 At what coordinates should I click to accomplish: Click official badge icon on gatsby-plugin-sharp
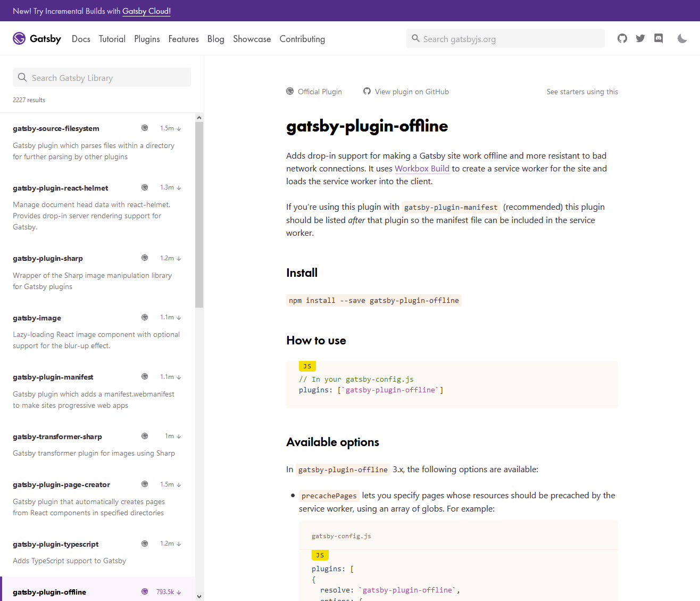(145, 258)
